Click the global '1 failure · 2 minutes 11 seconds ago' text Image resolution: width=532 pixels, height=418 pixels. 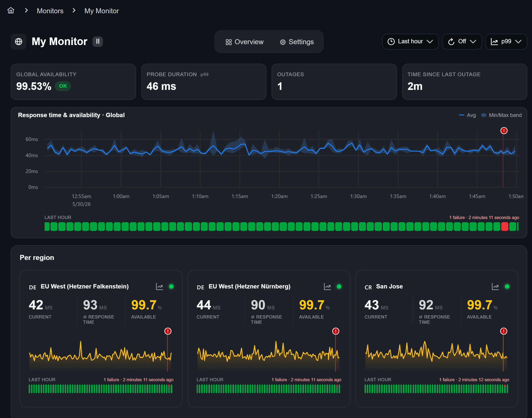pyautogui.click(x=484, y=217)
